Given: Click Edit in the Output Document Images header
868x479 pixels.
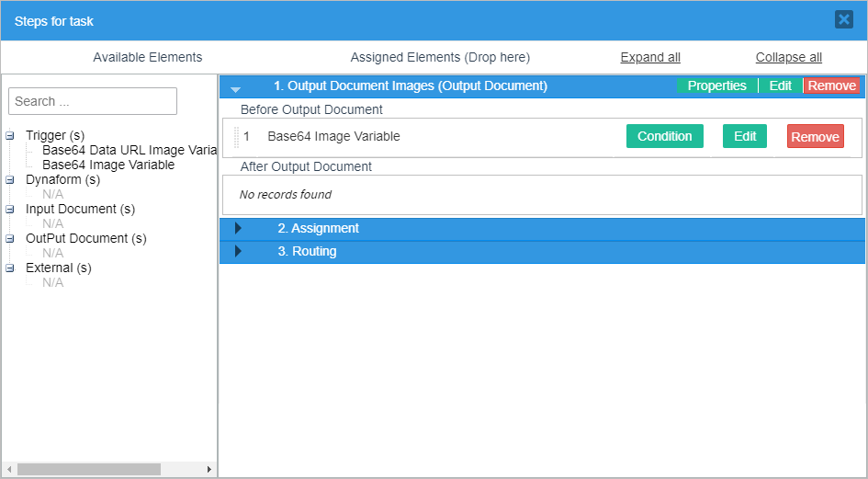Looking at the screenshot, I should pyautogui.click(x=780, y=86).
